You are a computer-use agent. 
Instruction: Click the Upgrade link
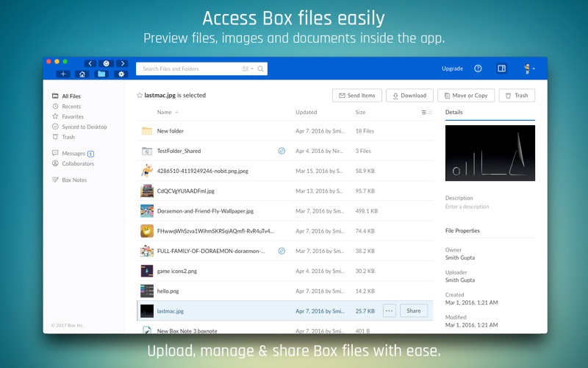tap(452, 68)
